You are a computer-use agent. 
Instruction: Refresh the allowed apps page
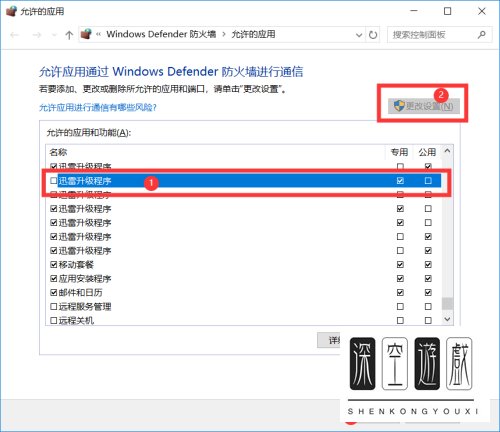373,35
